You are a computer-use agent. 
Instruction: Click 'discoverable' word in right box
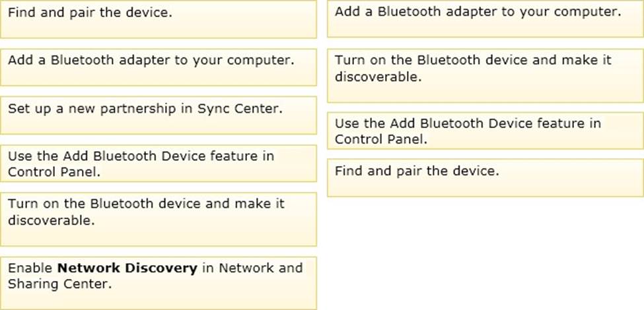(x=378, y=77)
